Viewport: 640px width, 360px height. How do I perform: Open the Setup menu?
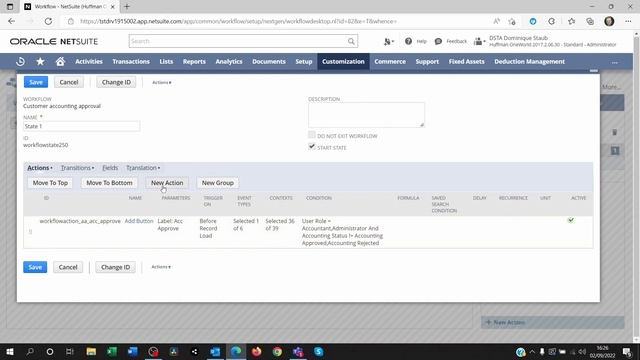304,62
